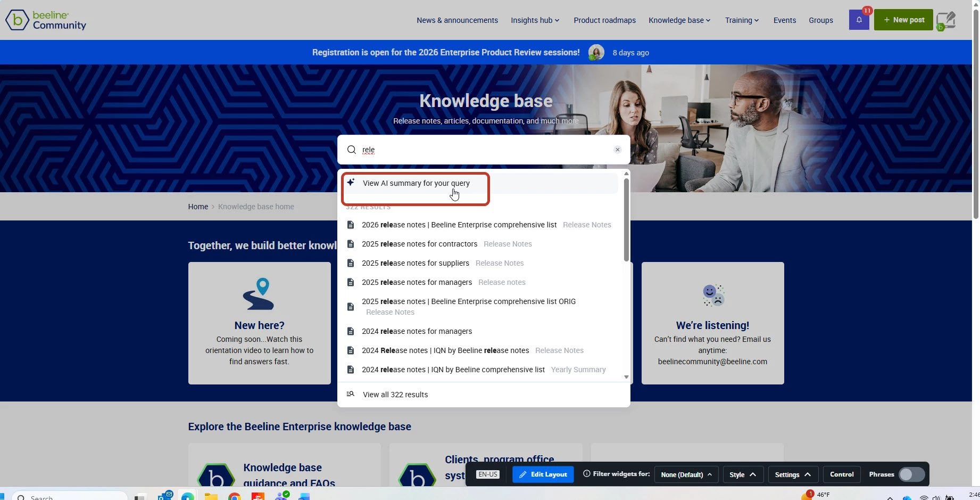980x500 pixels.
Task: Create a New post
Action: 903,20
